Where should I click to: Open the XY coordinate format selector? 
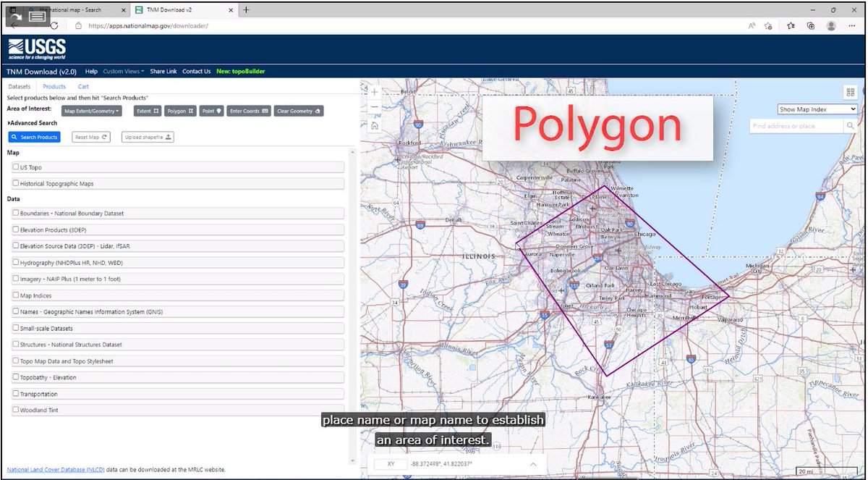391,464
